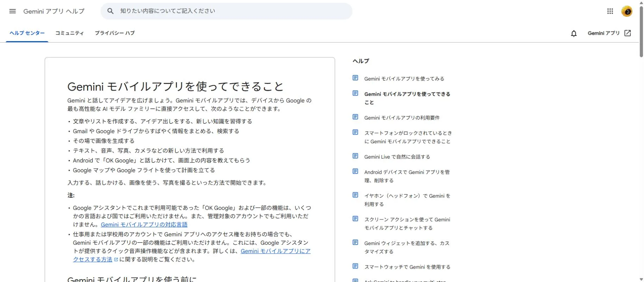Switch to the ヘルプ センター tab
644x282 pixels.
click(27, 33)
